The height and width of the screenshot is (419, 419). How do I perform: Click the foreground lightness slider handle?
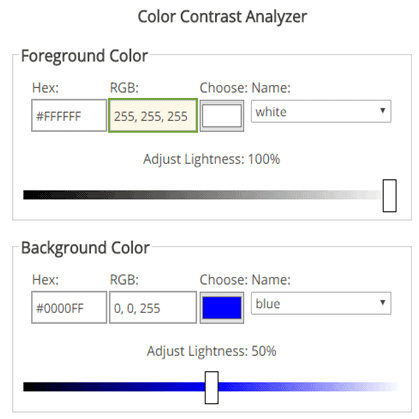[389, 196]
